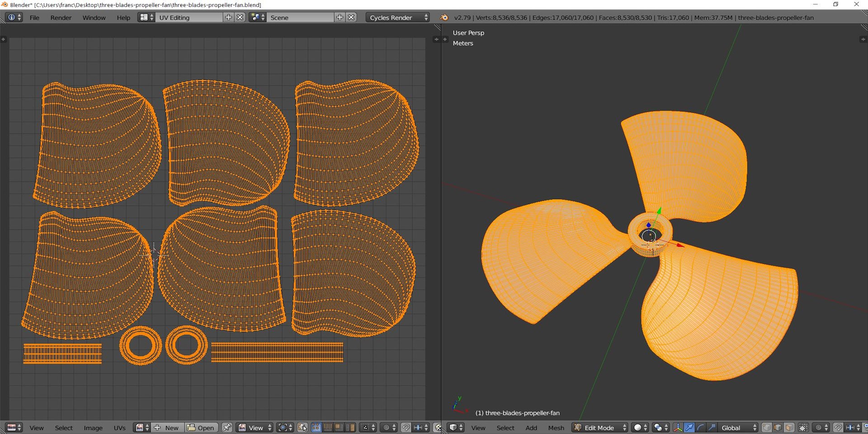
Task: Open the Mesh menu in 3D view
Action: click(556, 428)
